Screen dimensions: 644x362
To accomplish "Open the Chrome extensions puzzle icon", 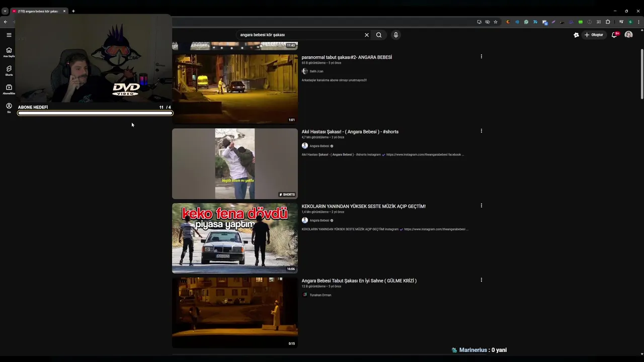I will point(608,22).
